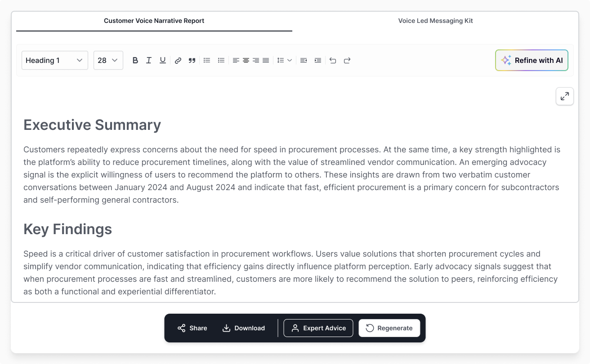590x364 pixels.
Task: Underline the selected text
Action: coord(162,60)
